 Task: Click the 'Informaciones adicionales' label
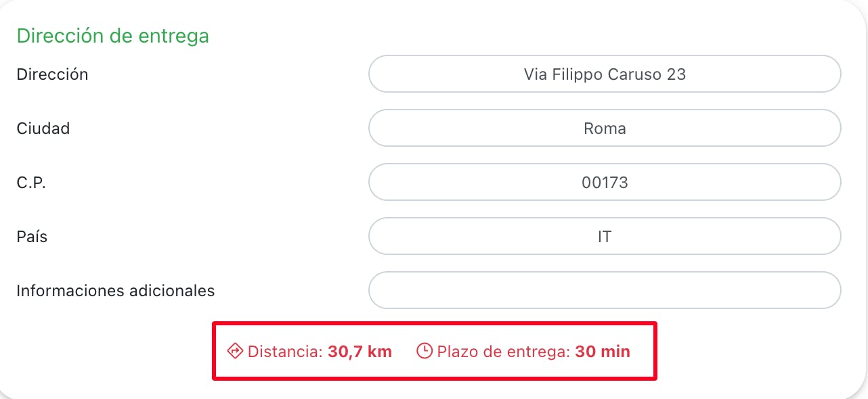pos(116,291)
